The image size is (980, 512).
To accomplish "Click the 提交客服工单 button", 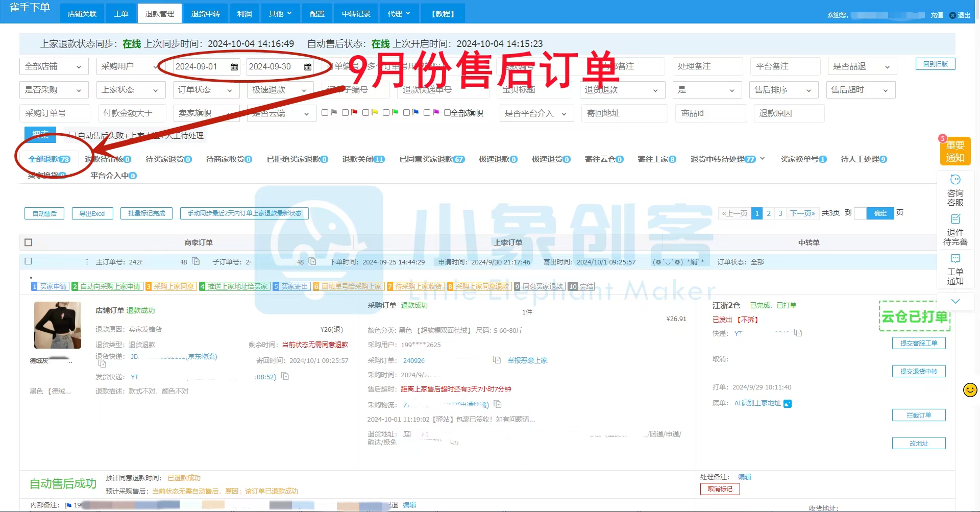I will [919, 343].
